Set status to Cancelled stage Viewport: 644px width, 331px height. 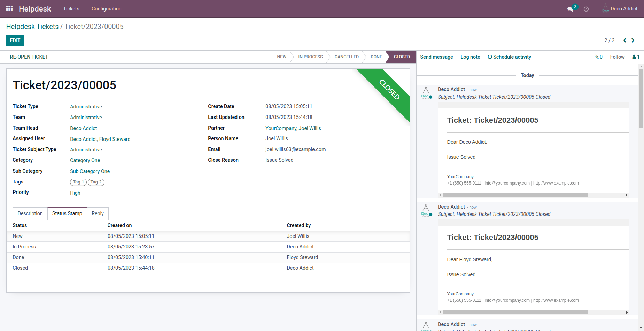[x=347, y=57]
